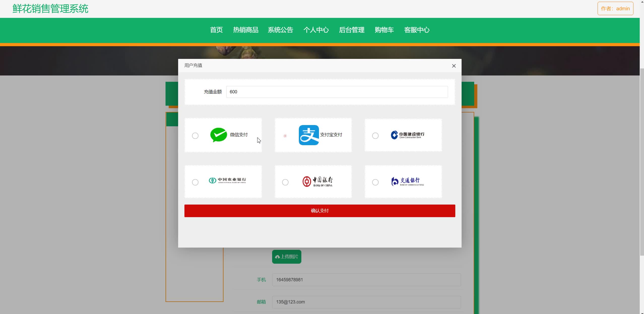This screenshot has width=644, height=314.
Task: Select the China Construction Bank radio button
Action: coord(375,136)
